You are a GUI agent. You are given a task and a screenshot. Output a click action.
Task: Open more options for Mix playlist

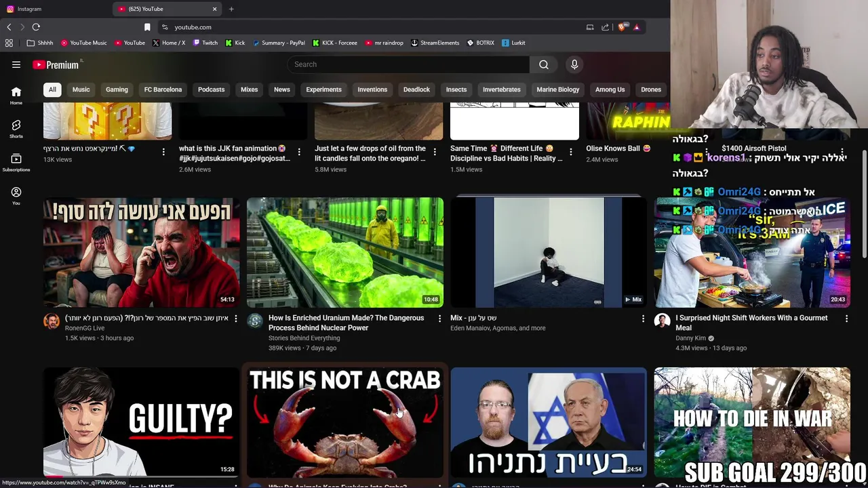pos(643,319)
